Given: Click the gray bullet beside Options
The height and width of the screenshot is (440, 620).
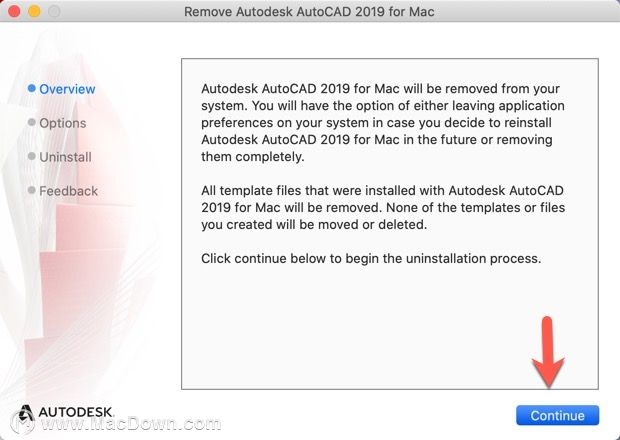Looking at the screenshot, I should [x=32, y=122].
